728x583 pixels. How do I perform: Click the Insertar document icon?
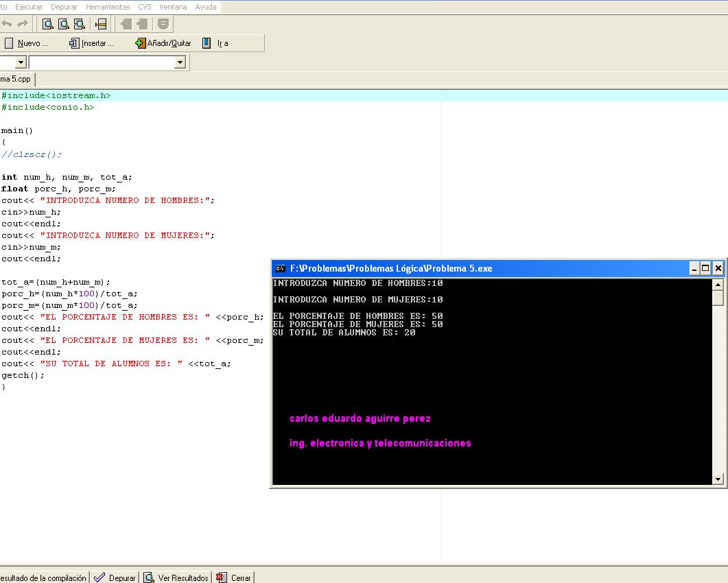[74, 43]
